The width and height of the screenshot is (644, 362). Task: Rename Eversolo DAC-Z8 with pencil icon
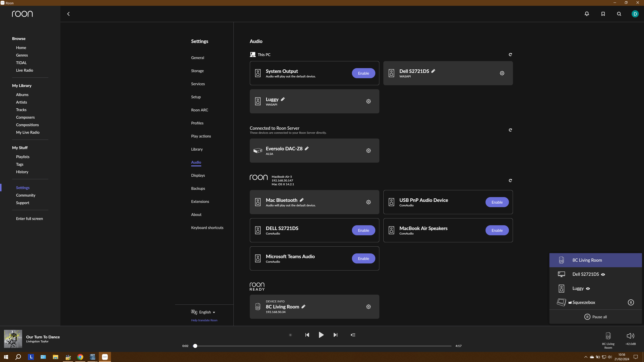click(307, 148)
